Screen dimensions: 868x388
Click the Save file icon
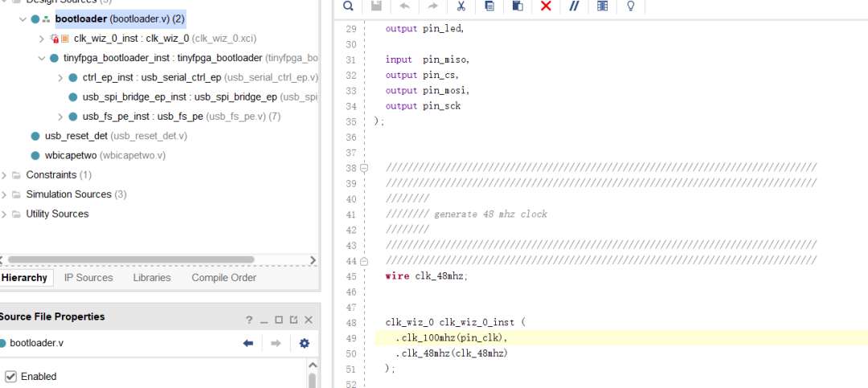click(x=376, y=6)
